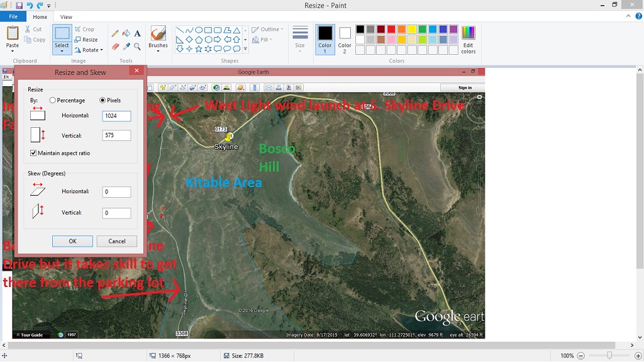This screenshot has width=644, height=362.
Task: Click the Undo arrow in title bar
Action: pos(30,5)
